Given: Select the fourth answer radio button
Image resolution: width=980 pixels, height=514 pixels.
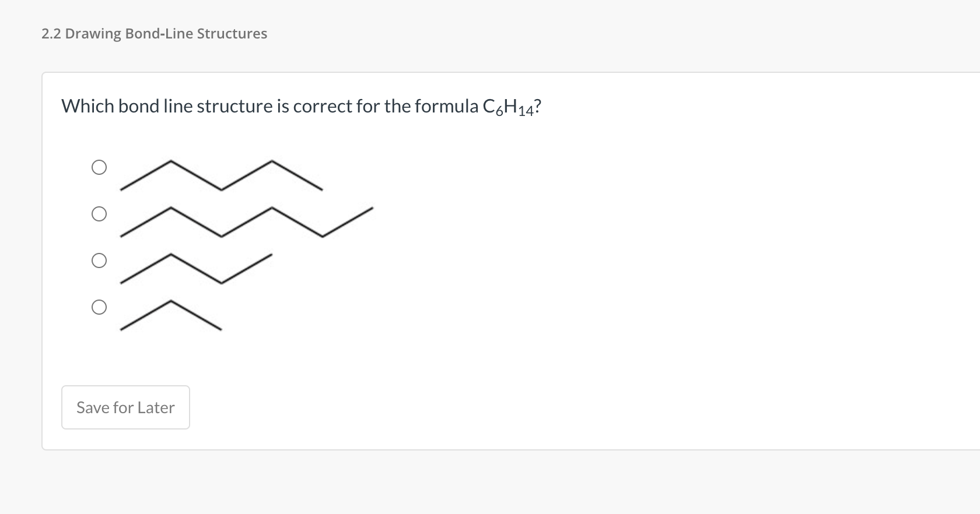Looking at the screenshot, I should coord(99,308).
